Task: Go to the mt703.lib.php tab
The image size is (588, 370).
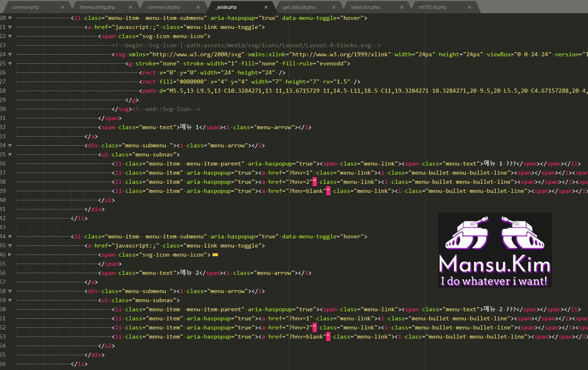Action: pos(432,7)
